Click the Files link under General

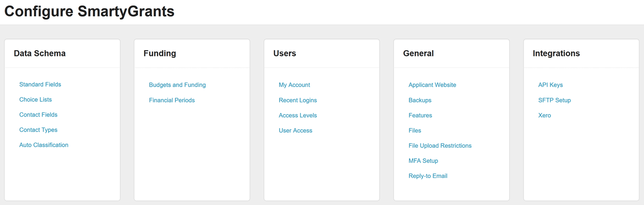(x=414, y=130)
